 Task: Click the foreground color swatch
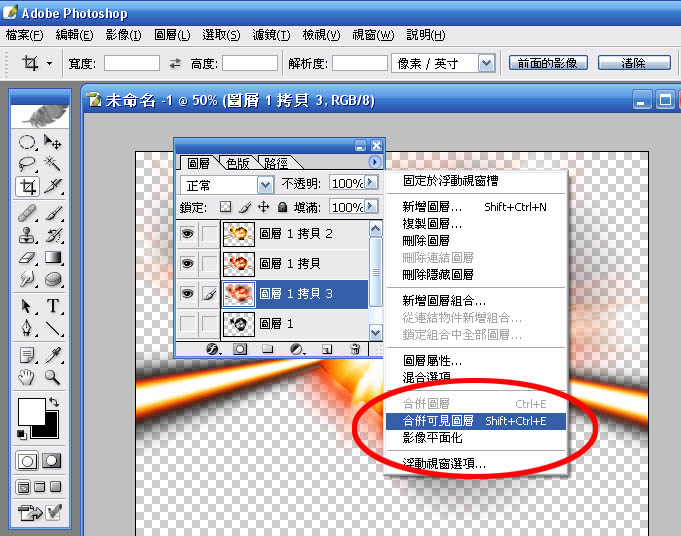point(30,410)
